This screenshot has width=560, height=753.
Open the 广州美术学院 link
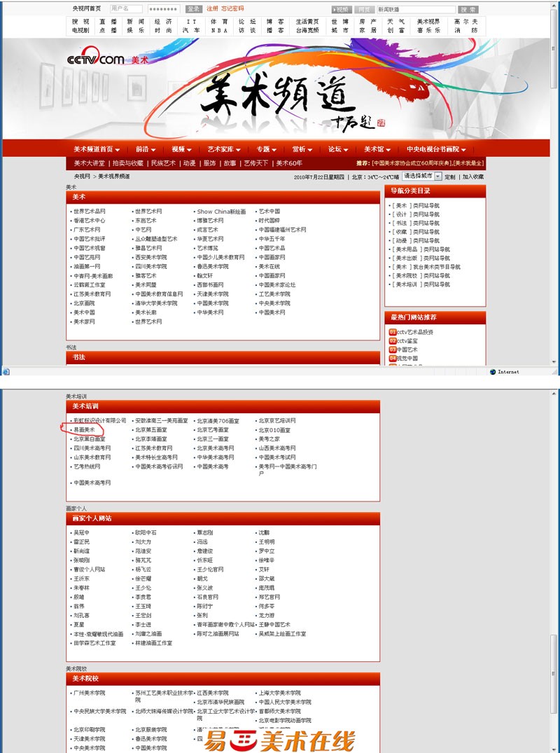[90, 693]
